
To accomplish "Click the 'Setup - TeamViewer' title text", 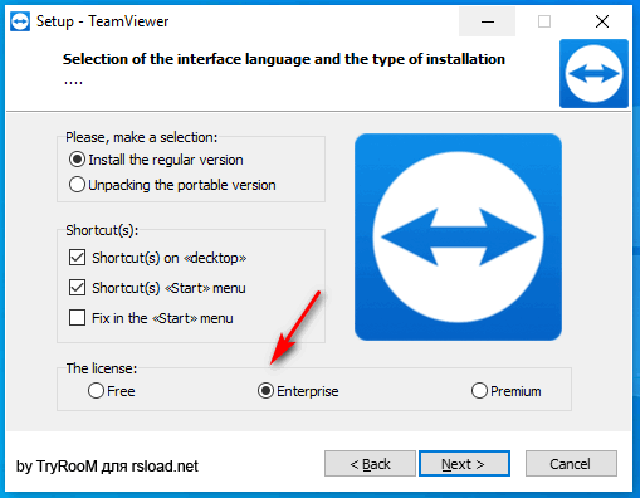I will click(x=102, y=21).
